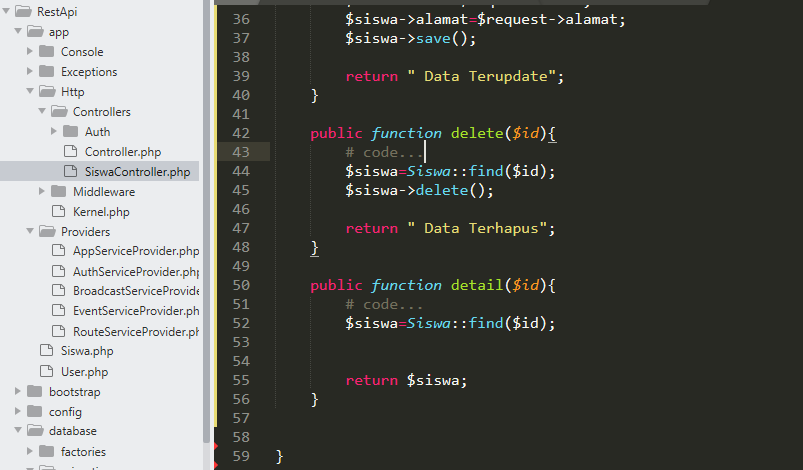
Task: Open Kernel.php from the file tree
Action: [x=101, y=212]
